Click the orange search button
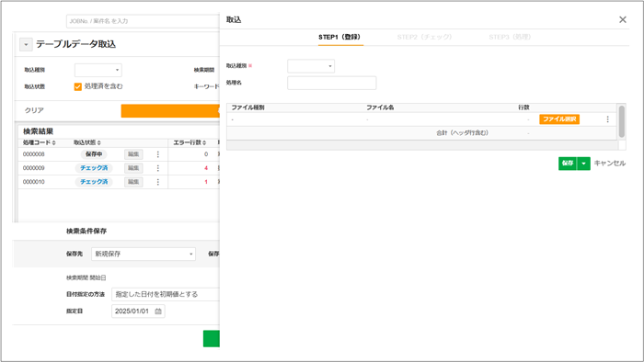Image resolution: width=644 pixels, height=362 pixels. coord(170,110)
